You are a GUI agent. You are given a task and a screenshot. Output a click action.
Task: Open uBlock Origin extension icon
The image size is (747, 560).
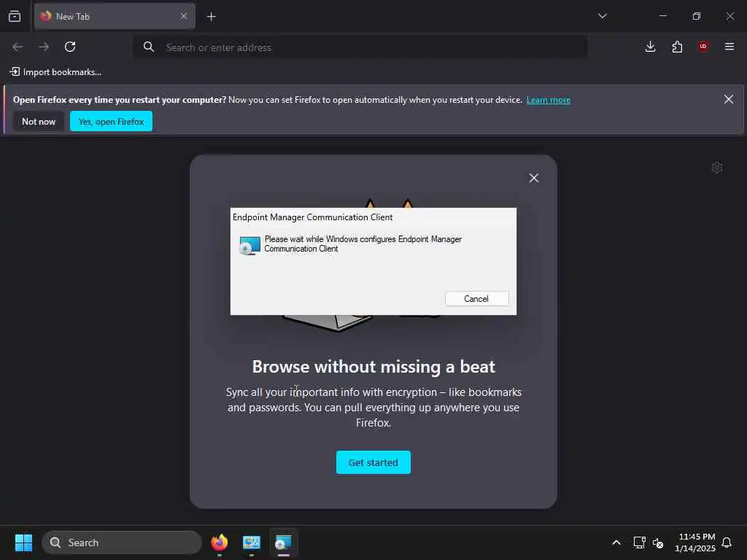703,47
